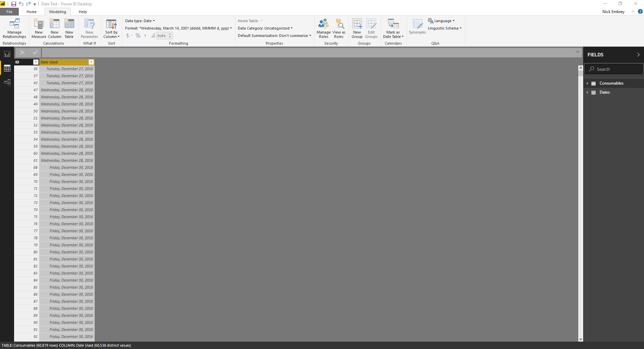Expand the Dates table
Viewport: 644px width, 349px height.
click(x=587, y=92)
